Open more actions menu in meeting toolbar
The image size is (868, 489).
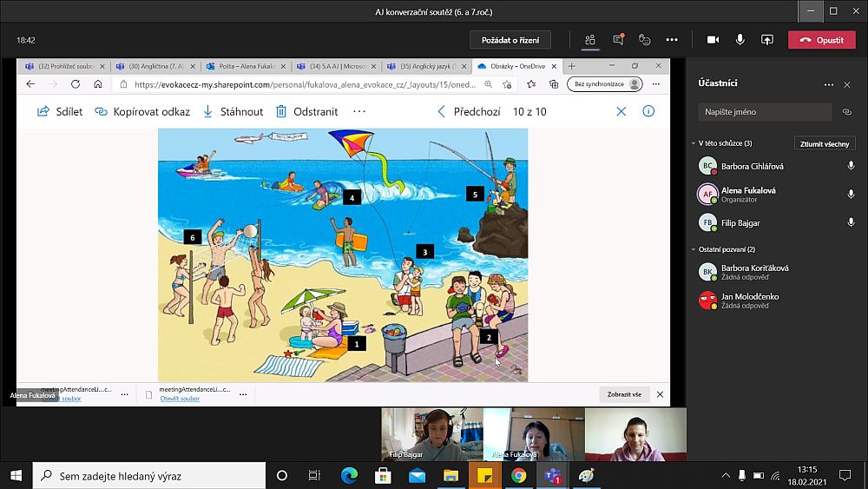pyautogui.click(x=672, y=40)
